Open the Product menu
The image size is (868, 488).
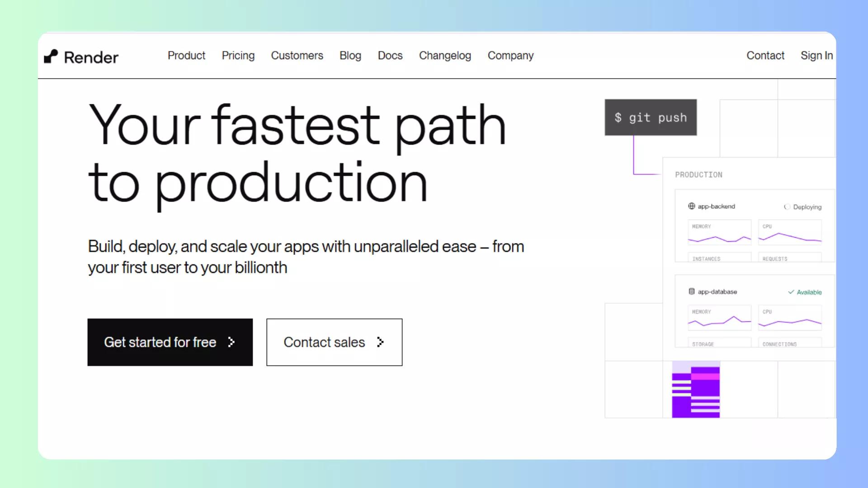tap(186, 56)
